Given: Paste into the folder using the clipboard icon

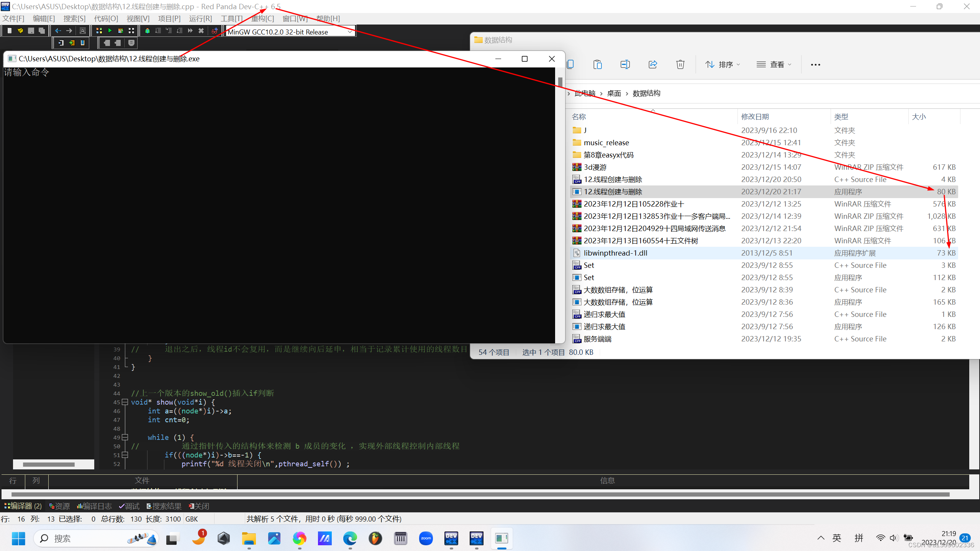Looking at the screenshot, I should click(597, 64).
